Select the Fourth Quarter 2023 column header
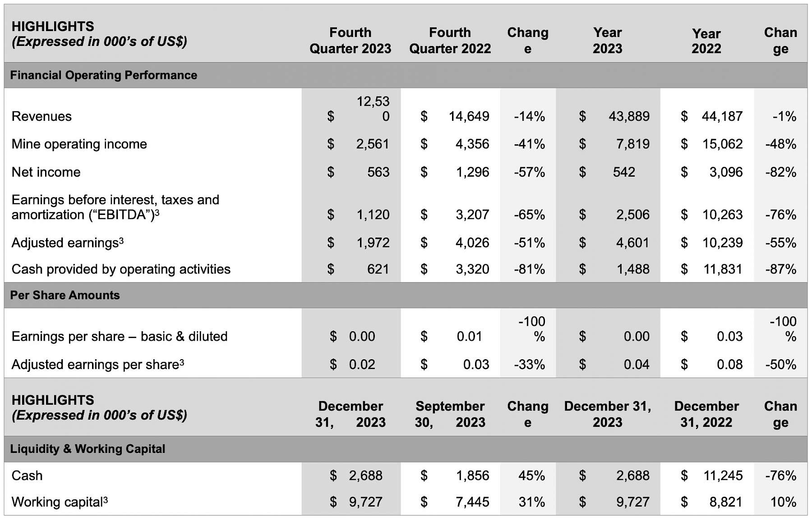This screenshot has width=812, height=521. pos(350,41)
